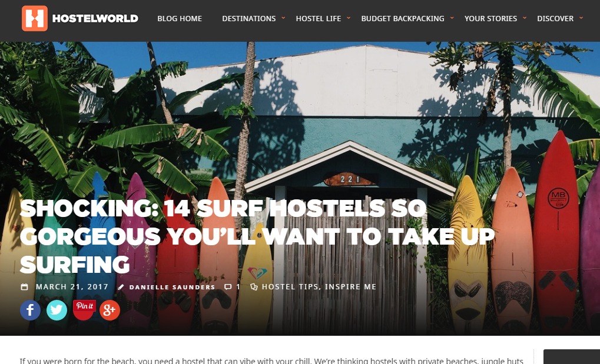Share the article on Facebook
The image size is (600, 364).
(30, 310)
